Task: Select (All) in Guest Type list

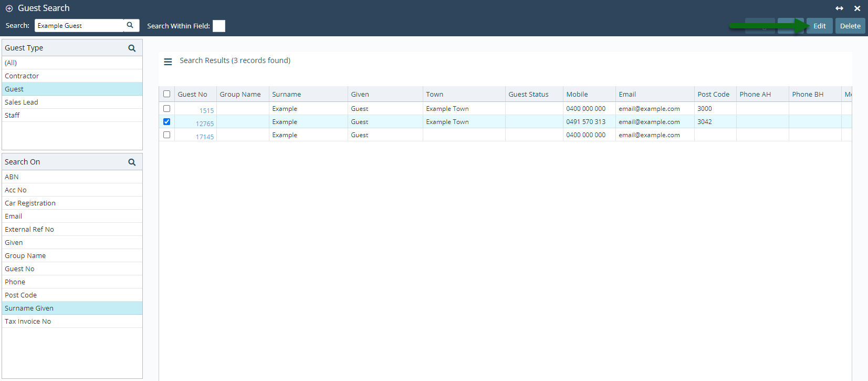Action: [x=72, y=63]
